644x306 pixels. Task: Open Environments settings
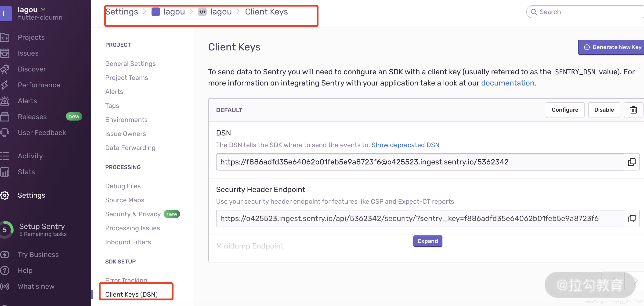[126, 120]
